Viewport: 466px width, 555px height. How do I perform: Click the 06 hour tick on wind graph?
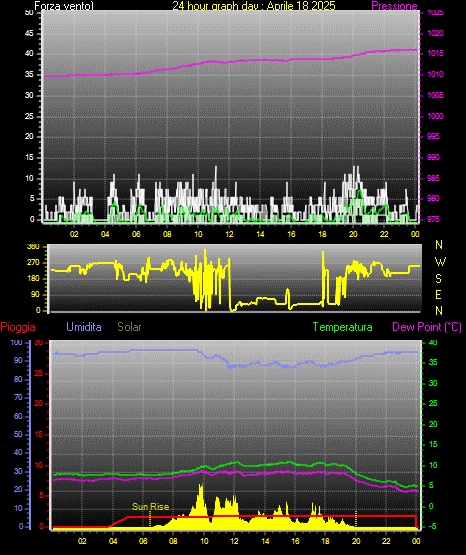click(136, 234)
